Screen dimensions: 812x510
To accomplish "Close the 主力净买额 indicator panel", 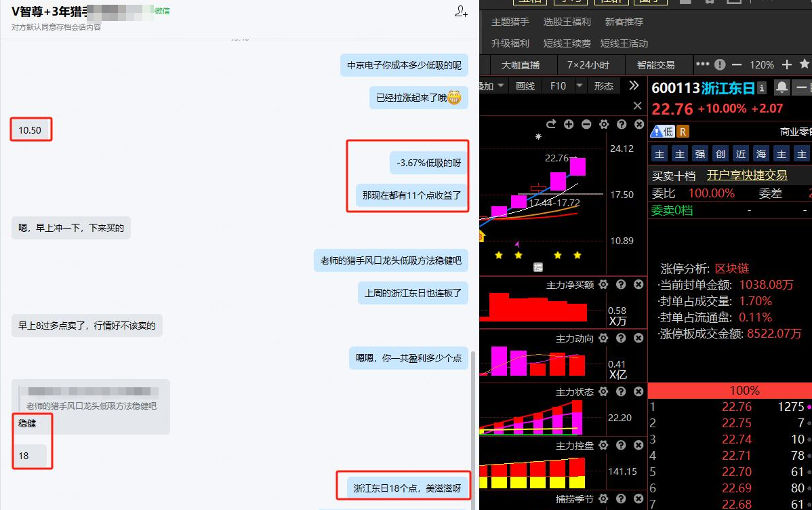I will pos(638,285).
